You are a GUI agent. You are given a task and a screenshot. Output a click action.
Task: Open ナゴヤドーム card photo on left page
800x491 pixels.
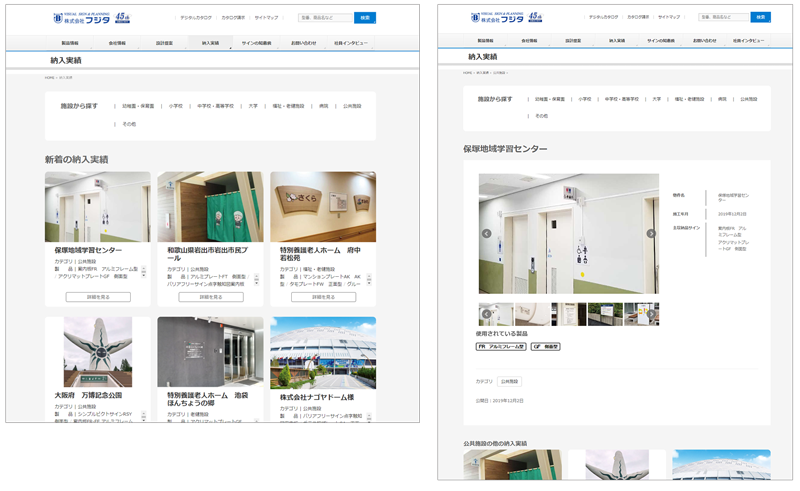(323, 353)
